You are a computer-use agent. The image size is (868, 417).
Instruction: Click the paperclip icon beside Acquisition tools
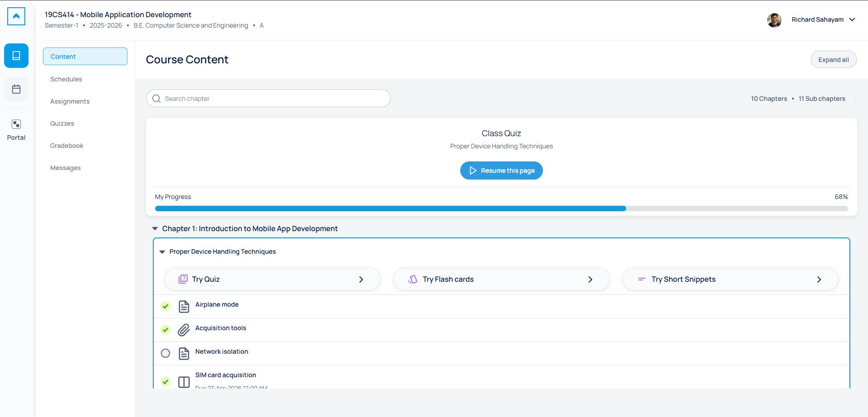pyautogui.click(x=184, y=330)
